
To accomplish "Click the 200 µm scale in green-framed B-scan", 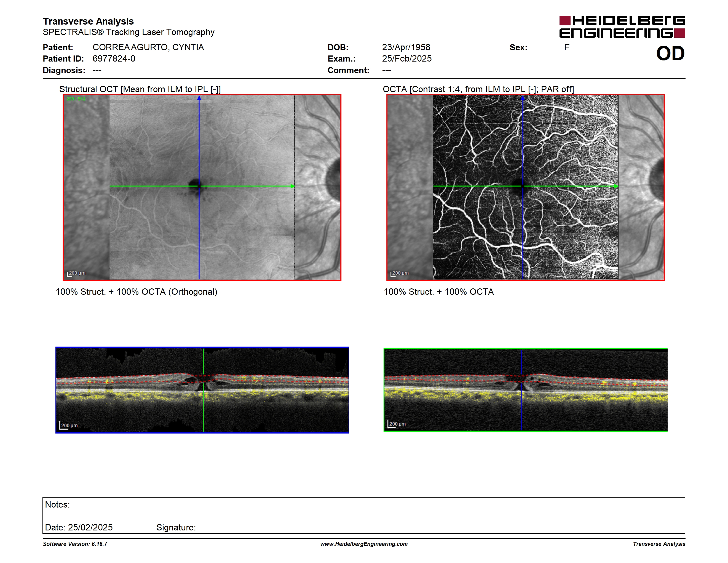I will pyautogui.click(x=397, y=424).
